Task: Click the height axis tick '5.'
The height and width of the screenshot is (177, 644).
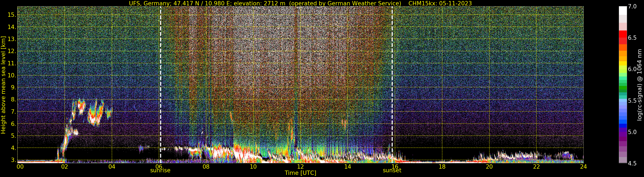Action: point(13,136)
